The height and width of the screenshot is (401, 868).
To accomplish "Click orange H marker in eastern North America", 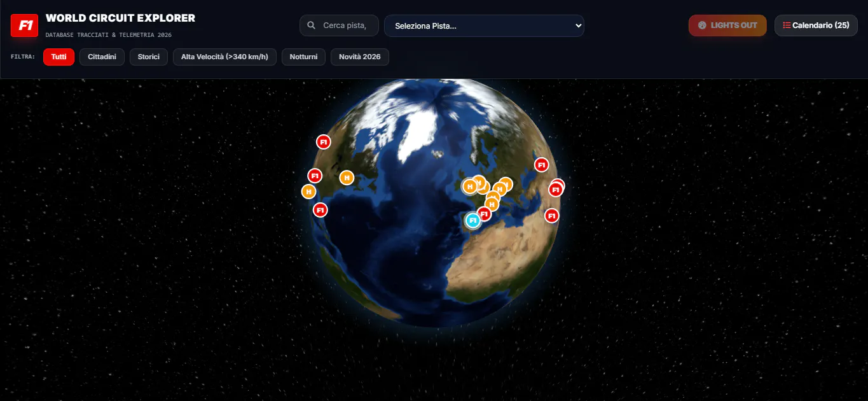I will coord(347,178).
